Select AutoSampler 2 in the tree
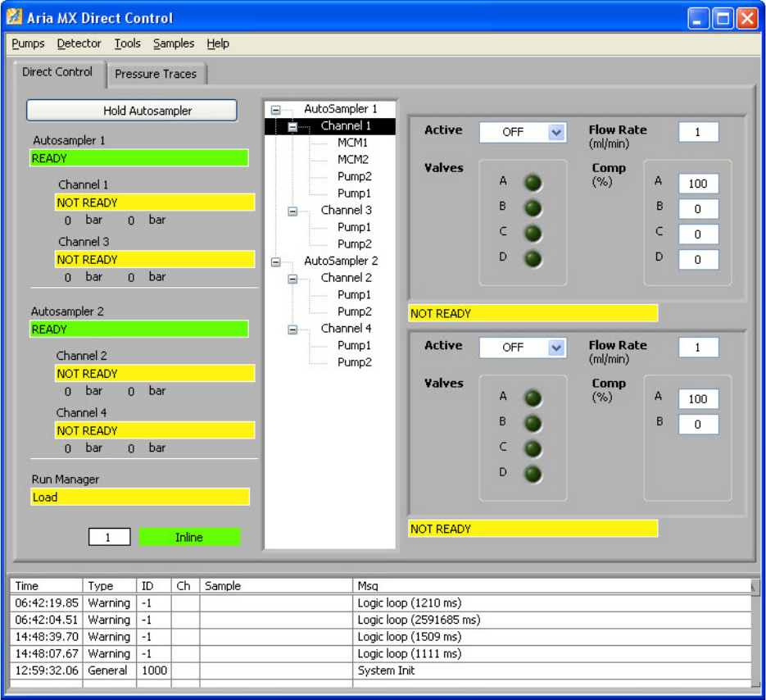The image size is (766, 700). [341, 261]
